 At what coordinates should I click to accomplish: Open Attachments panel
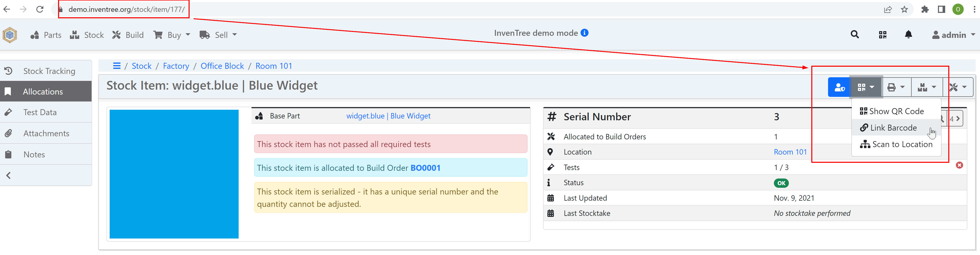click(x=46, y=133)
